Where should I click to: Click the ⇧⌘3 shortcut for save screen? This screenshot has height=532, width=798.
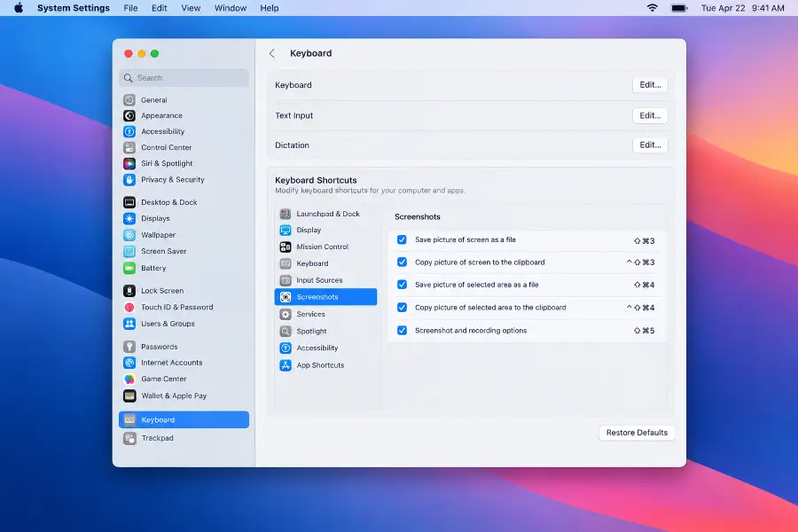[x=645, y=241]
